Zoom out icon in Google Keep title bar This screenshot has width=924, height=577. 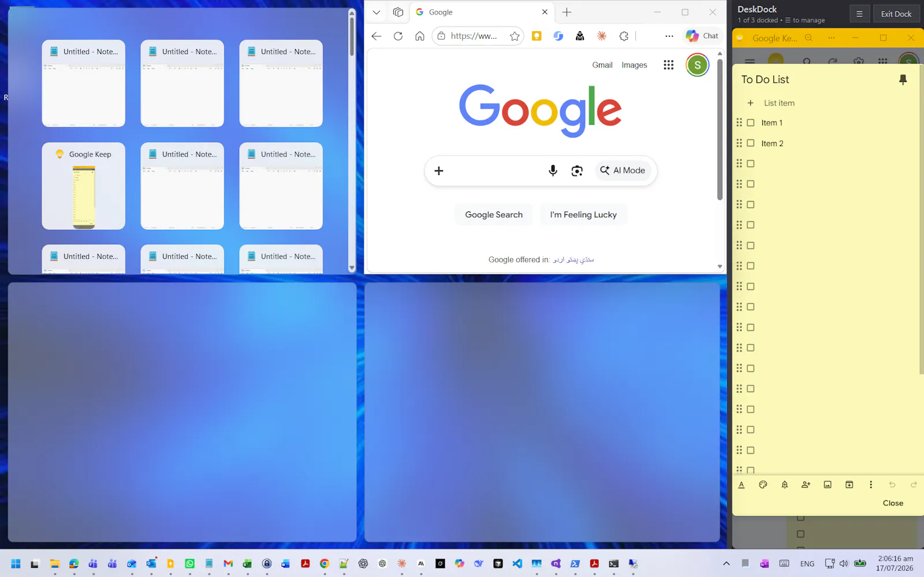(808, 38)
